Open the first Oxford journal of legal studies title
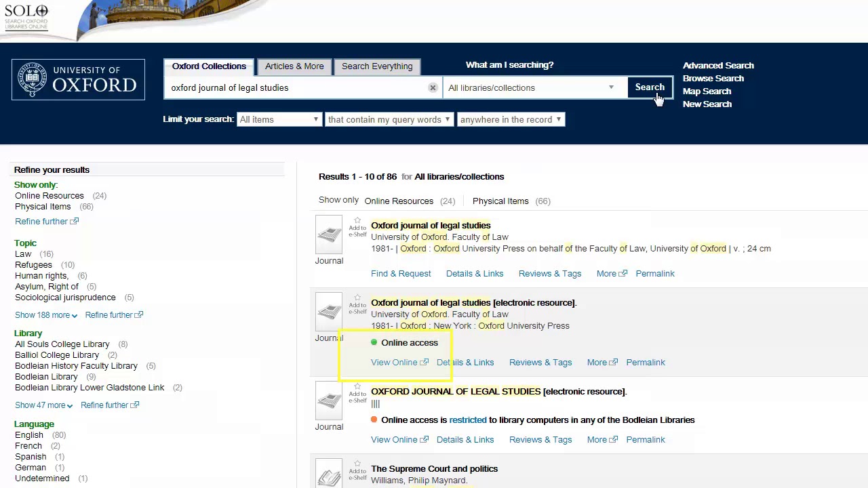Viewport: 868px width, 488px height. [431, 226]
